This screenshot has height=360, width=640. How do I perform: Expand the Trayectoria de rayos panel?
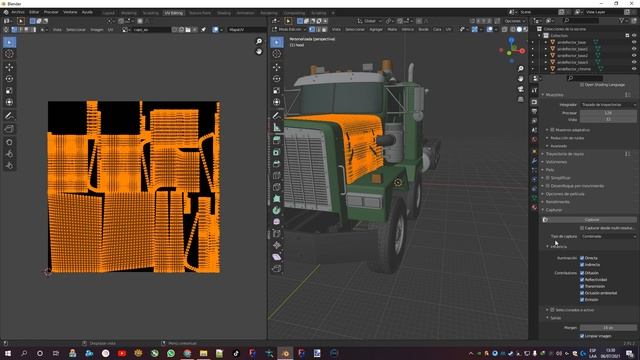564,154
